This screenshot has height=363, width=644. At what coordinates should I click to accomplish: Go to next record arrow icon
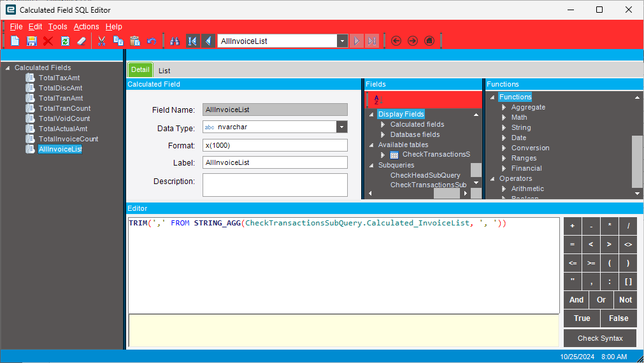click(x=357, y=41)
